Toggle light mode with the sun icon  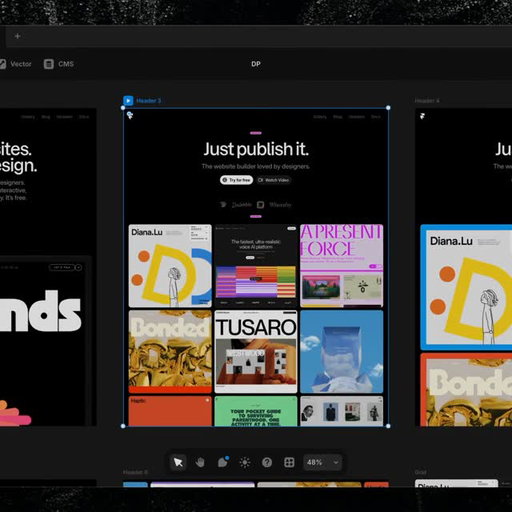click(245, 462)
